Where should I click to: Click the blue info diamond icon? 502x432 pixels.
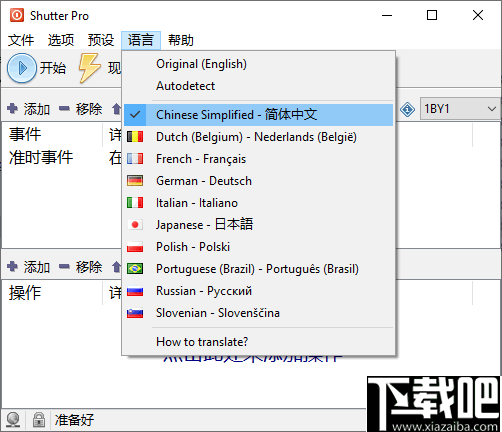(407, 109)
